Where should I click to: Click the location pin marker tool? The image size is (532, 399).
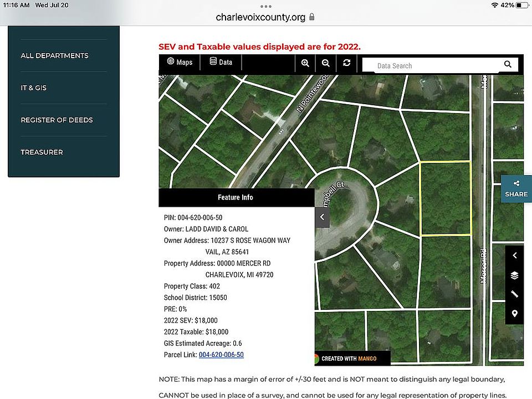(515, 314)
